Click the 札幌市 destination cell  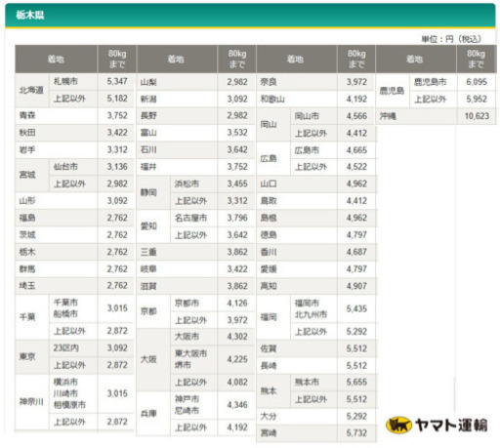[x=73, y=81]
